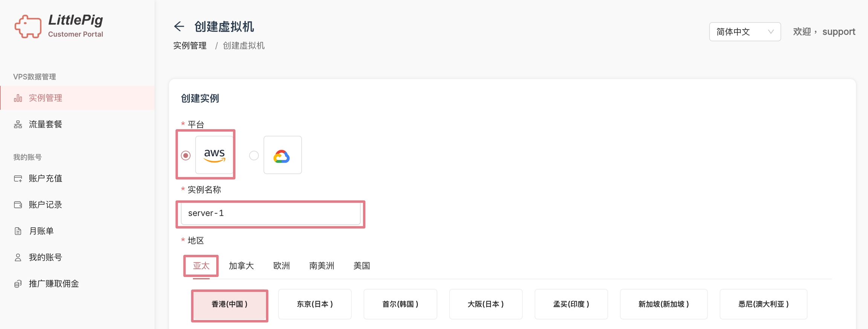868x329 pixels.
Task: Select the 东京(日本) region button
Action: 315,304
